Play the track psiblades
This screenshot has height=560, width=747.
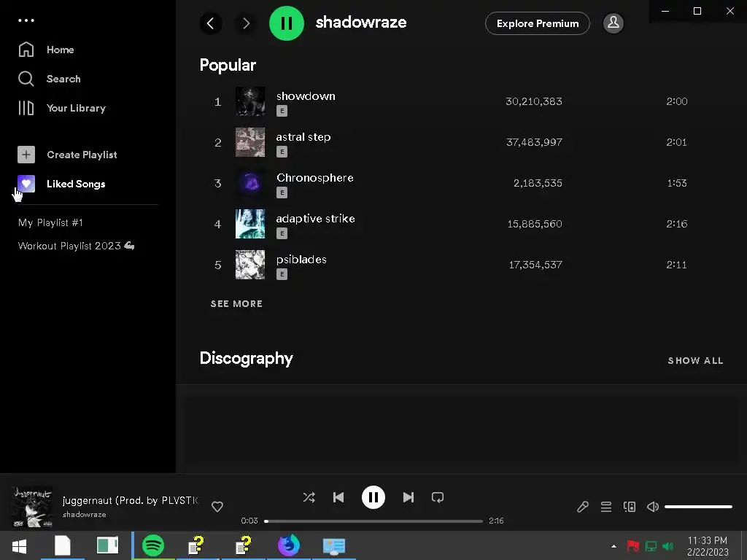(301, 260)
